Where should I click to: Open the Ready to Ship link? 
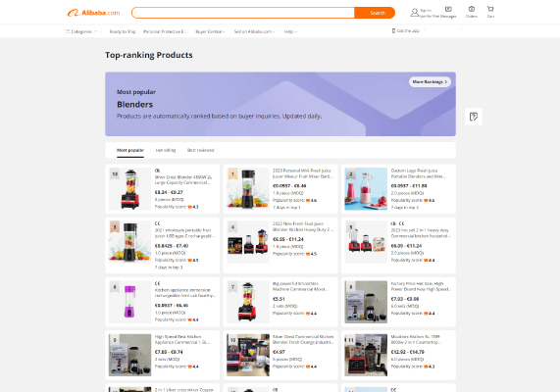pos(123,31)
